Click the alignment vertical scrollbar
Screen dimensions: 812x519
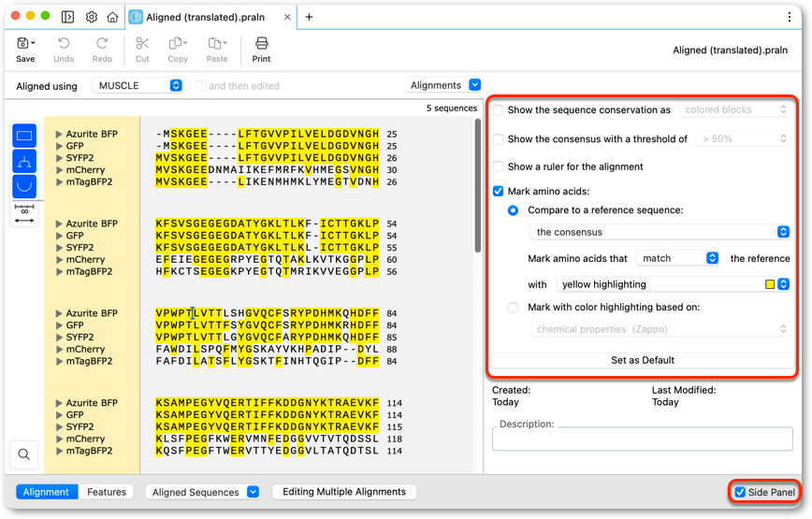pyautogui.click(x=477, y=186)
